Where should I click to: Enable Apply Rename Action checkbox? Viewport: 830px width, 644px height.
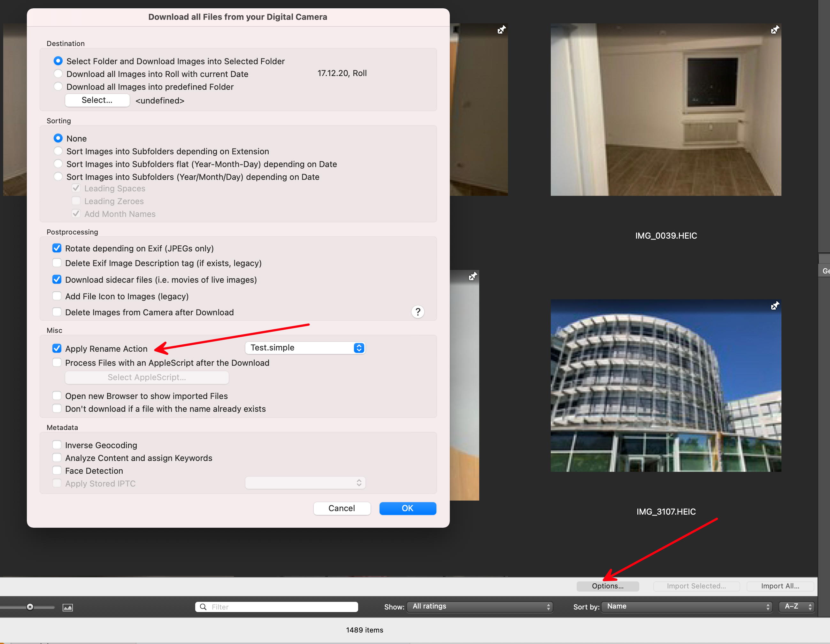[57, 348]
